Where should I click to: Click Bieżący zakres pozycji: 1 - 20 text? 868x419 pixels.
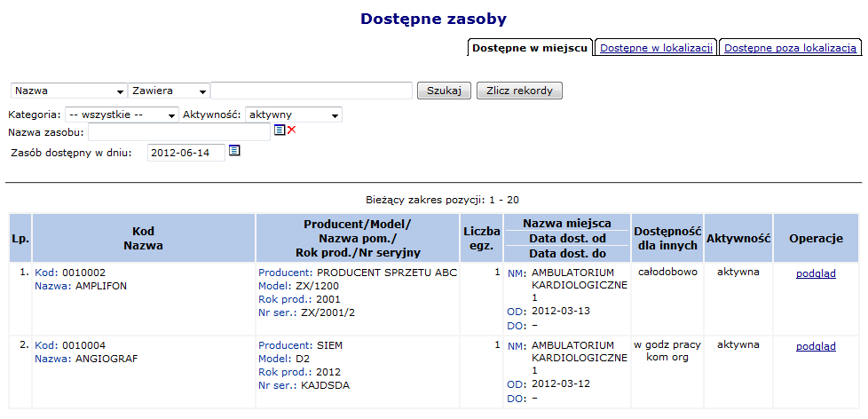pos(442,200)
